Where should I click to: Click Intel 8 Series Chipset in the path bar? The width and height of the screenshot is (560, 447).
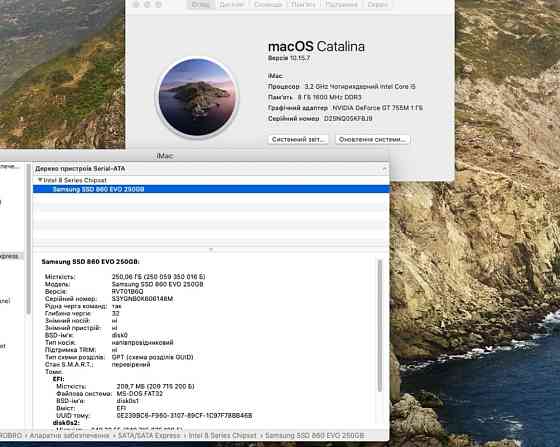tap(222, 436)
